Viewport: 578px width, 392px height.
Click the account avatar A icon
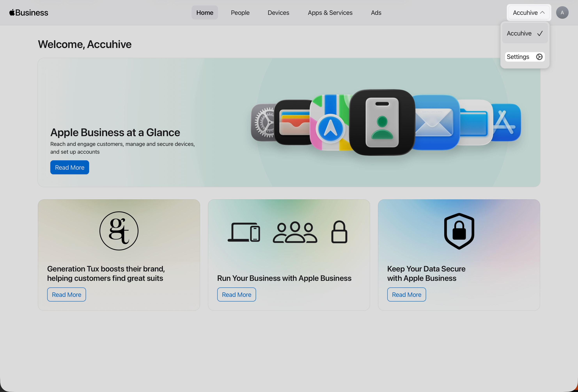tap(562, 12)
